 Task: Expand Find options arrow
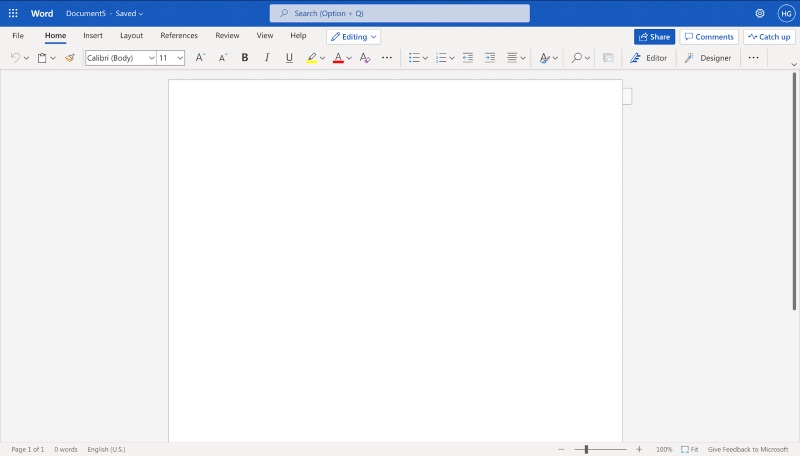tap(587, 58)
